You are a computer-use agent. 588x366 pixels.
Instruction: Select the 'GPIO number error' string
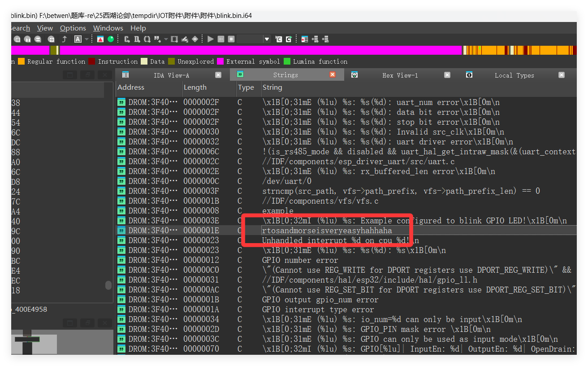[x=300, y=260]
